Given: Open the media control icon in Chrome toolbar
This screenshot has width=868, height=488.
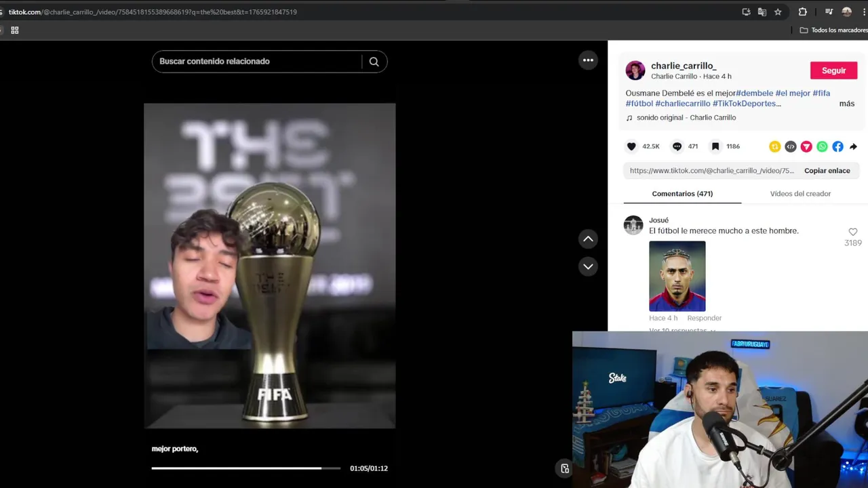Looking at the screenshot, I should [x=829, y=12].
